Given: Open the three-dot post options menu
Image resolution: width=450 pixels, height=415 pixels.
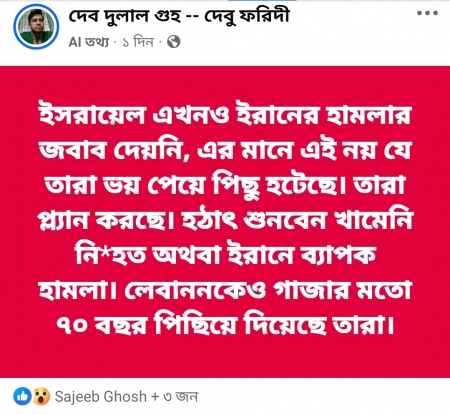Looking at the screenshot, I should (427, 13).
